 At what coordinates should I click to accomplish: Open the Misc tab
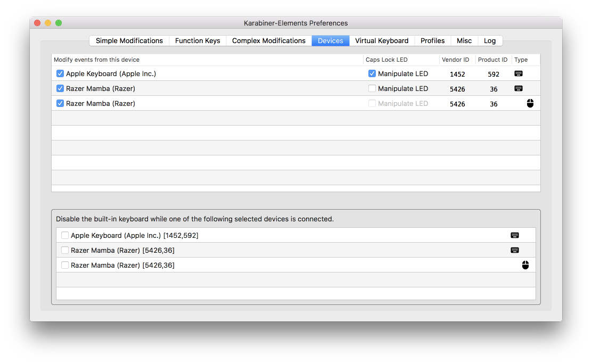coord(464,41)
